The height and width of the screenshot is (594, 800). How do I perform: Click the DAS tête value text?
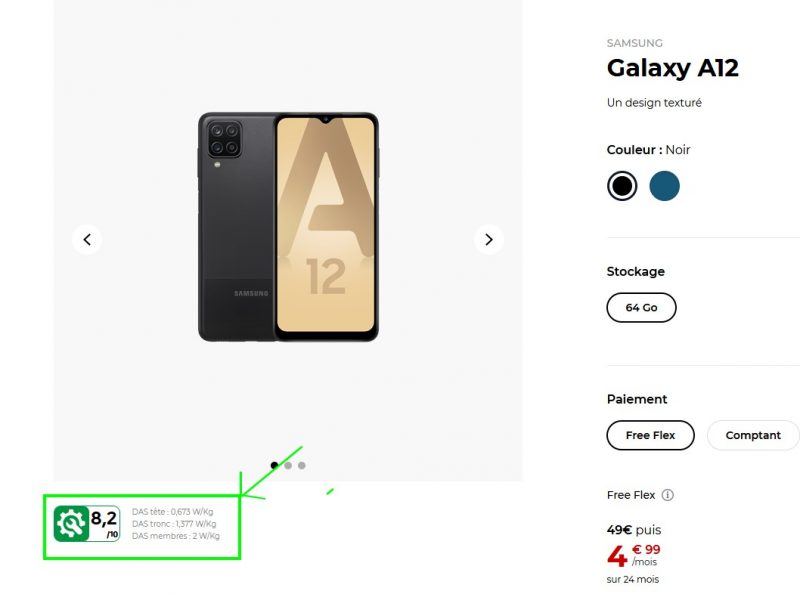[x=174, y=512]
